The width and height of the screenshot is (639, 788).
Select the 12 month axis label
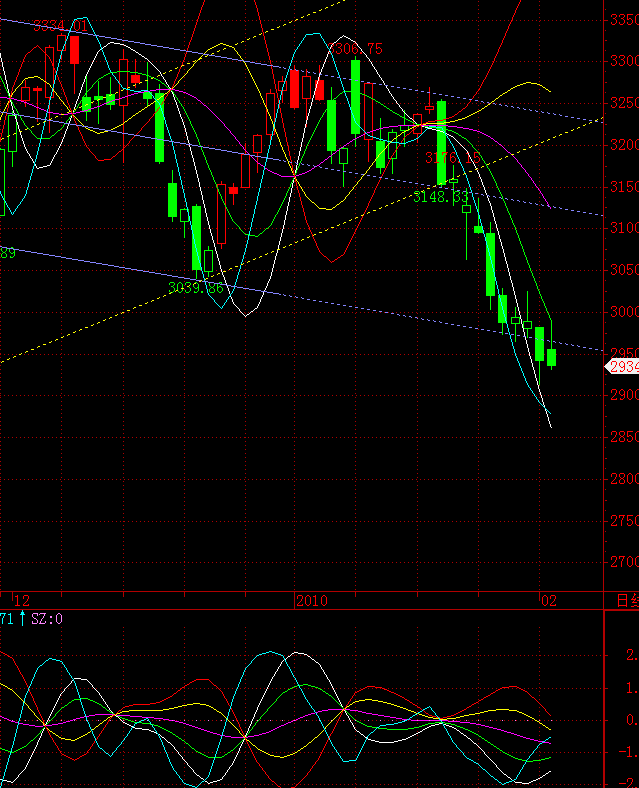(22, 601)
